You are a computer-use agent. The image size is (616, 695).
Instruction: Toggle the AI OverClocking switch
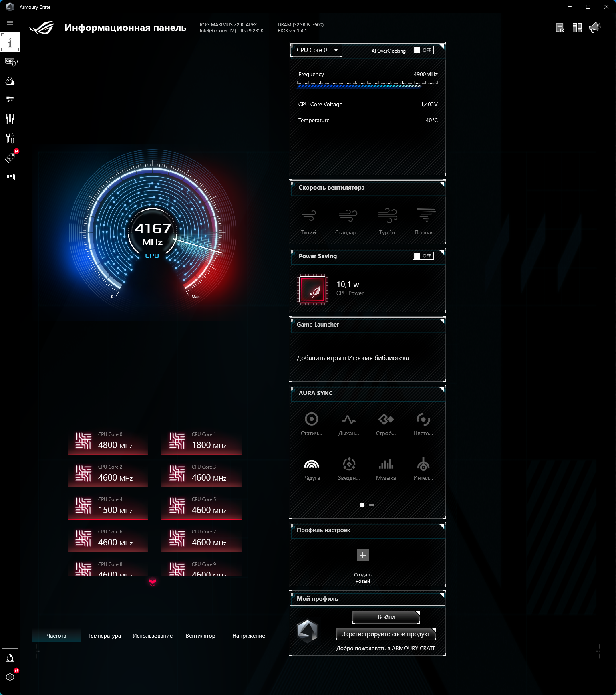[423, 50]
